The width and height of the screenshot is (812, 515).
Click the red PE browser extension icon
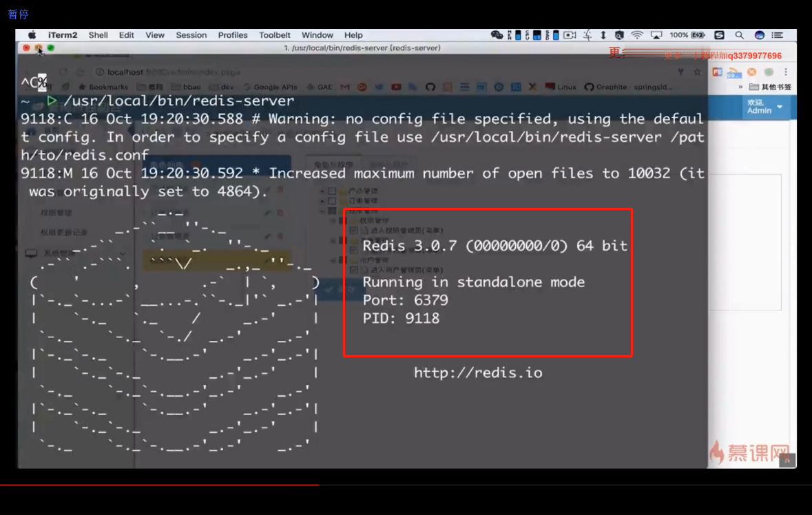717,72
